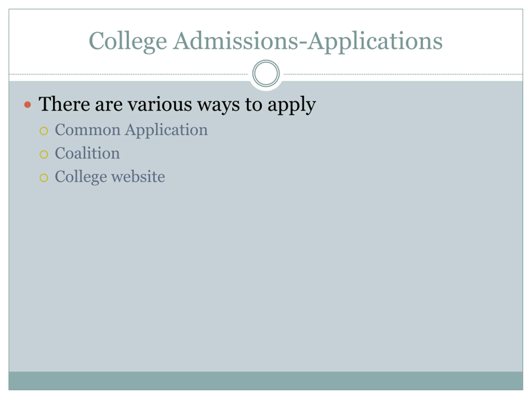Click the word Admissions in the title
The image size is (532, 399).
click(235, 41)
